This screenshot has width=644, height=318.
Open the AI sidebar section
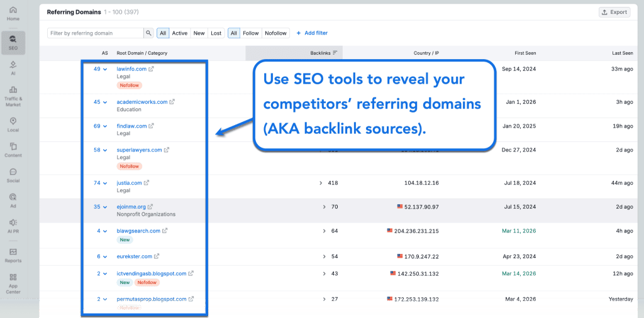[13, 68]
